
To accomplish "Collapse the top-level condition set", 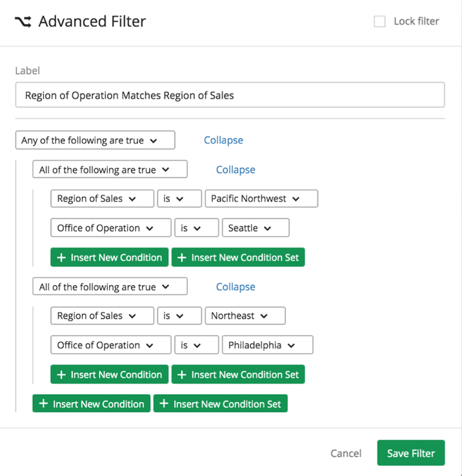I will click(x=223, y=140).
